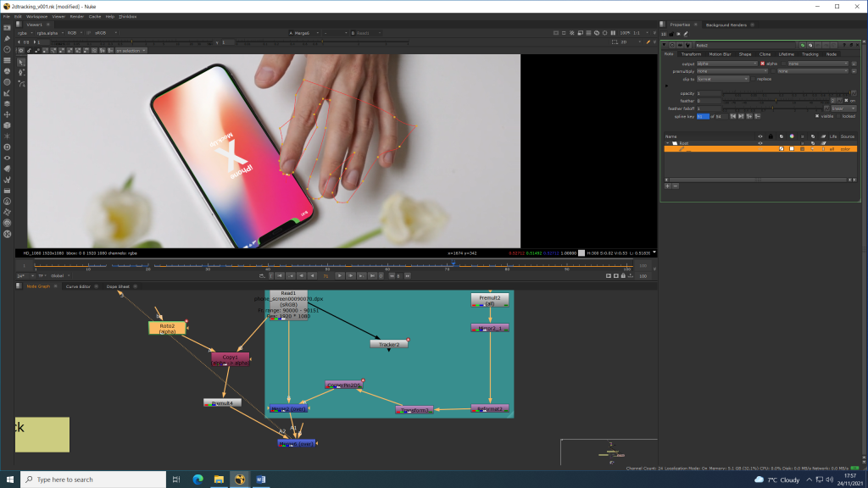Open the Tracking tab in Roto2 properties
The image size is (868, 488).
tap(810, 54)
